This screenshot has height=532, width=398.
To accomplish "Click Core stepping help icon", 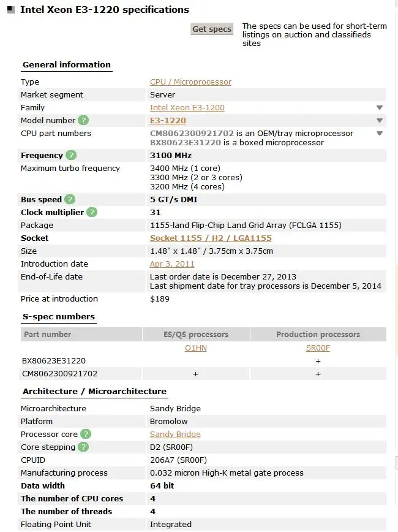I will point(83,447).
